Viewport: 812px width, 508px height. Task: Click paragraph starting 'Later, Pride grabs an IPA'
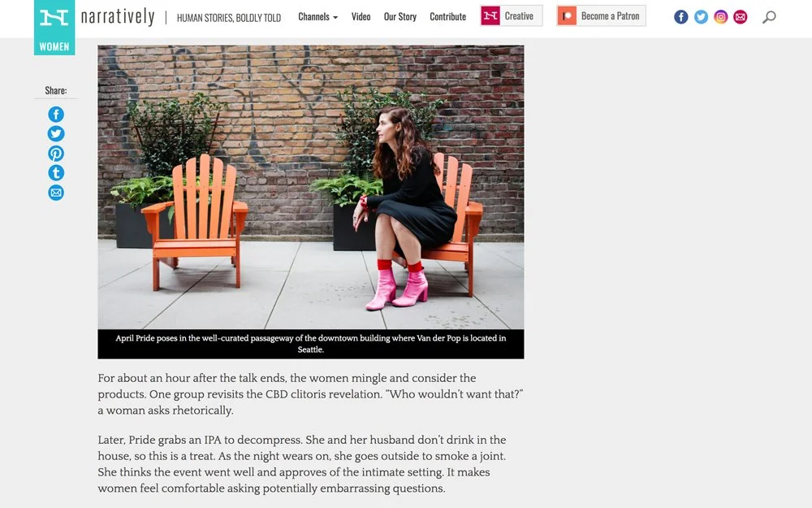(302, 464)
